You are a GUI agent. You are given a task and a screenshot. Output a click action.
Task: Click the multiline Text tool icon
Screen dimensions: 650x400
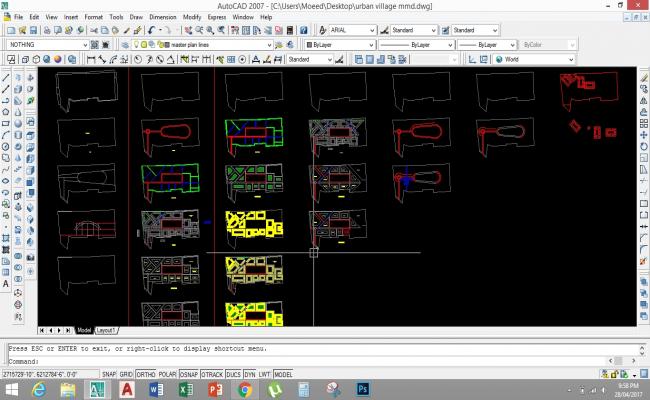(6, 284)
